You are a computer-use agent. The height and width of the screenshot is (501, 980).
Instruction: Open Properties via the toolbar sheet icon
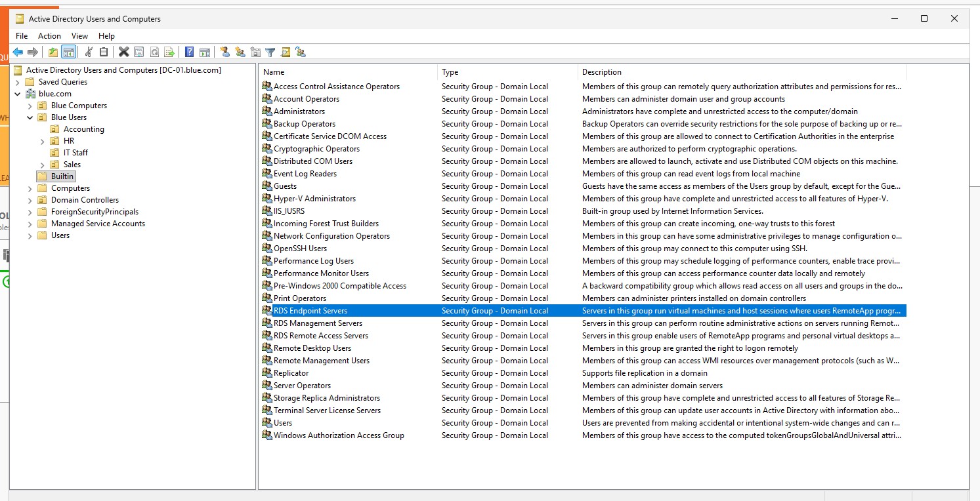pos(139,52)
